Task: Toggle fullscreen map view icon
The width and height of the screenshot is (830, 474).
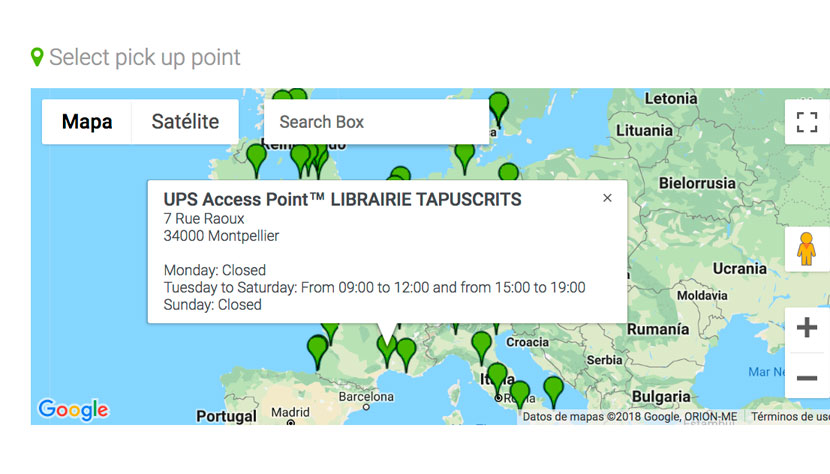Action: coord(807,122)
